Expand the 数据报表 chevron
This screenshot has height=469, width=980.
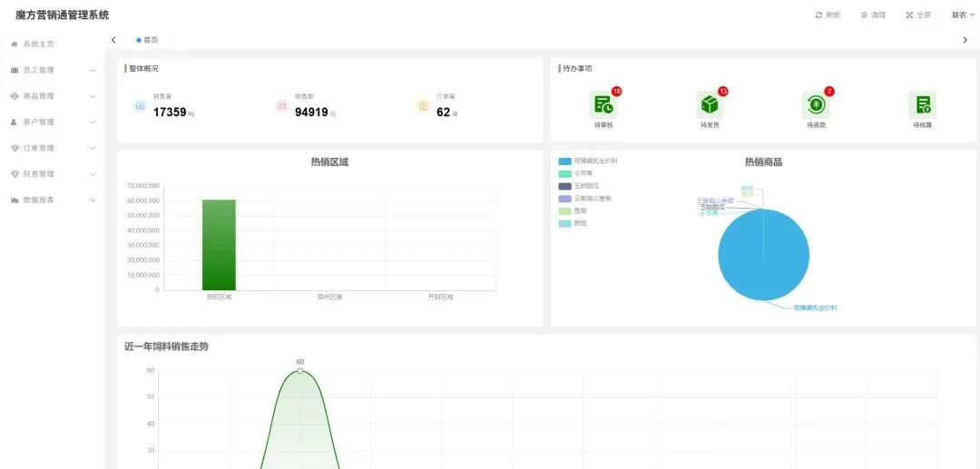(93, 200)
